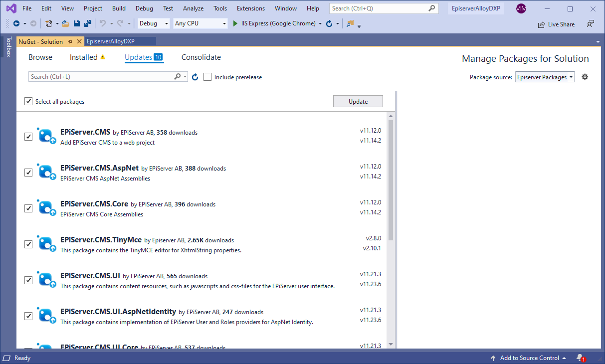
Task: Open the Build menu
Action: point(119,8)
